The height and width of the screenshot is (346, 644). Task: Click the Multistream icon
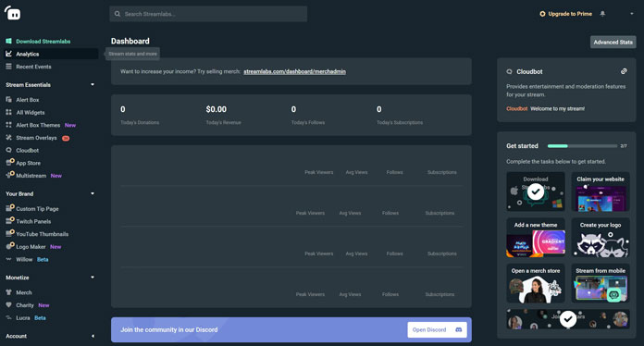(10, 175)
